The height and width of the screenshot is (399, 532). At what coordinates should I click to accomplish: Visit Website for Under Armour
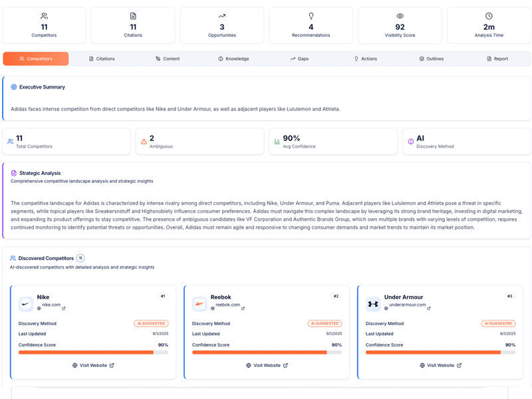pos(440,365)
